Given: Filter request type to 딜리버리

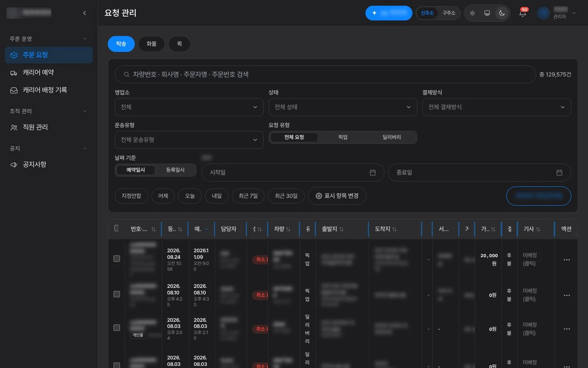Looking at the screenshot, I should coord(391,137).
